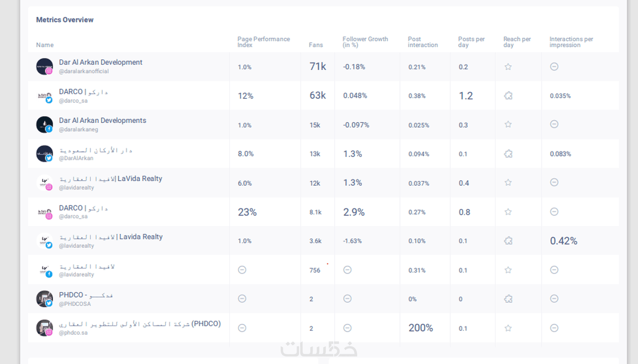
Task: Click the Posts per day column header
Action: (x=471, y=42)
